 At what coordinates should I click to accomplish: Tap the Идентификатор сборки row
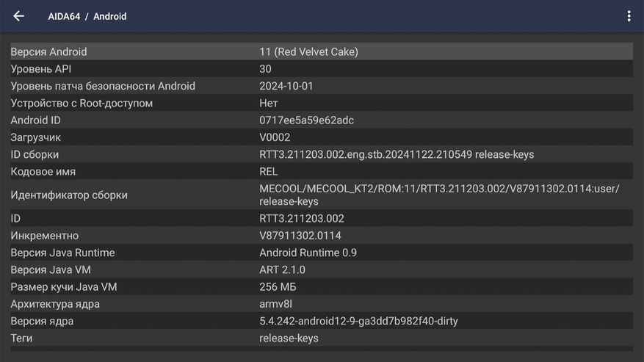tap(321, 195)
